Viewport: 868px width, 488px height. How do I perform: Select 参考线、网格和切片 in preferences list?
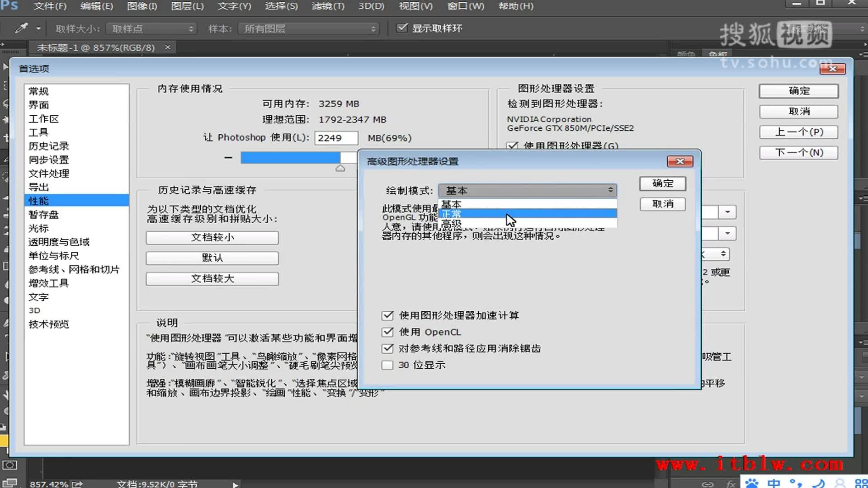pos(76,270)
